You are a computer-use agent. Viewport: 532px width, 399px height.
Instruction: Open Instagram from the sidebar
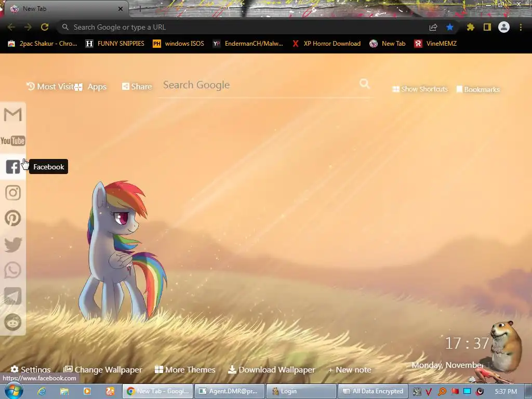13,193
